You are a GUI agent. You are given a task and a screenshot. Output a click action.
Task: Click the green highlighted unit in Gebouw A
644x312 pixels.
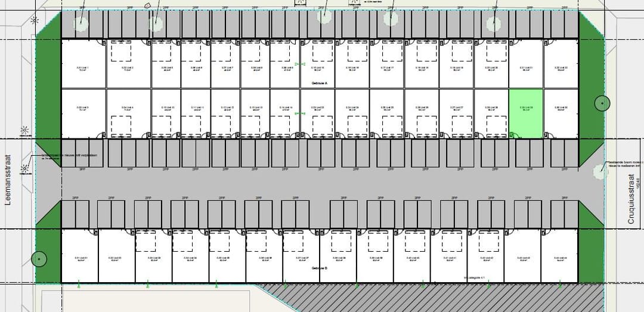[x=525, y=113]
